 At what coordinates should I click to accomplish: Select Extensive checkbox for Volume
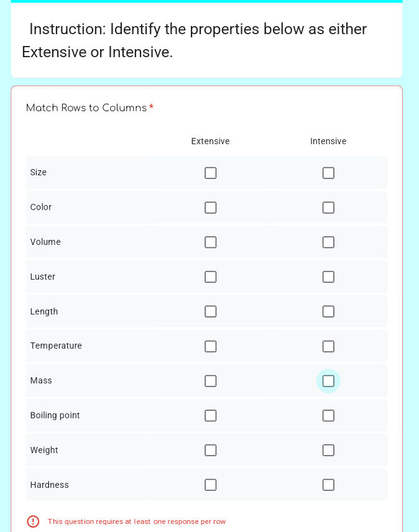pos(211,242)
